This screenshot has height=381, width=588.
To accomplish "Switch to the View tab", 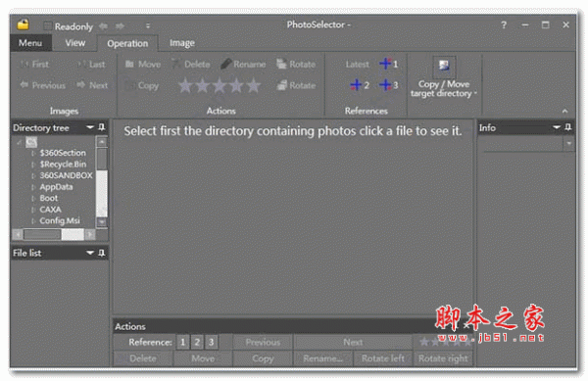I will tap(75, 43).
